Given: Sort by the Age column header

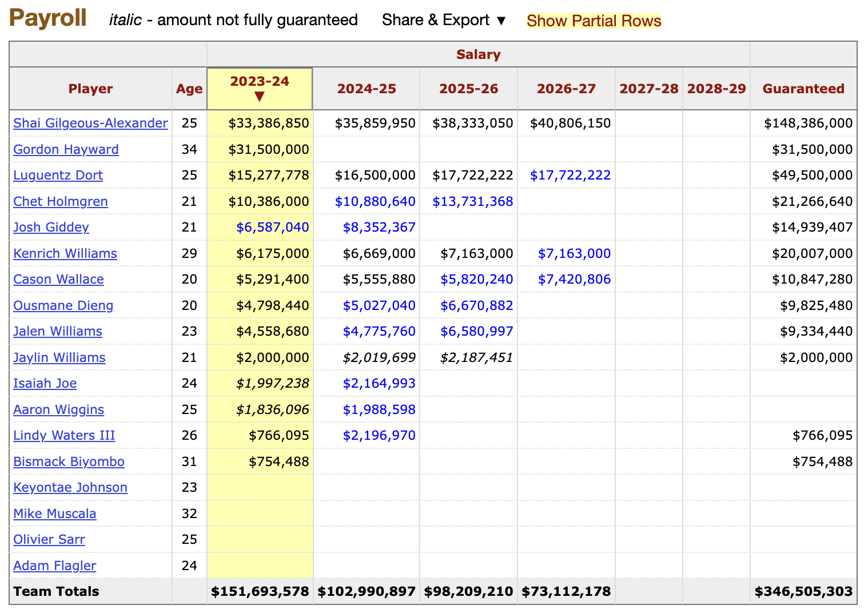Looking at the screenshot, I should pos(189,89).
